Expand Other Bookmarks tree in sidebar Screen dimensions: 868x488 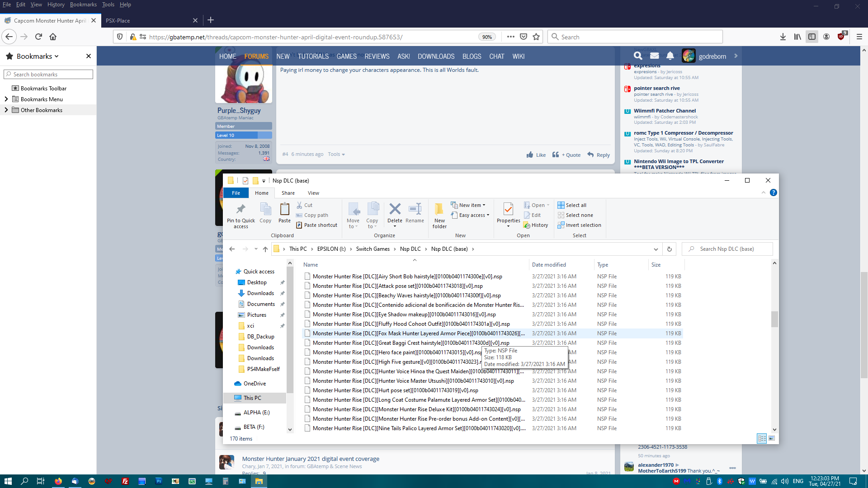[x=6, y=110]
